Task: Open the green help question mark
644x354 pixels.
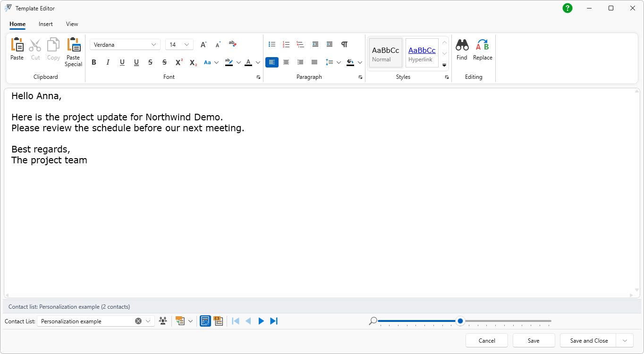Action: coord(568,8)
